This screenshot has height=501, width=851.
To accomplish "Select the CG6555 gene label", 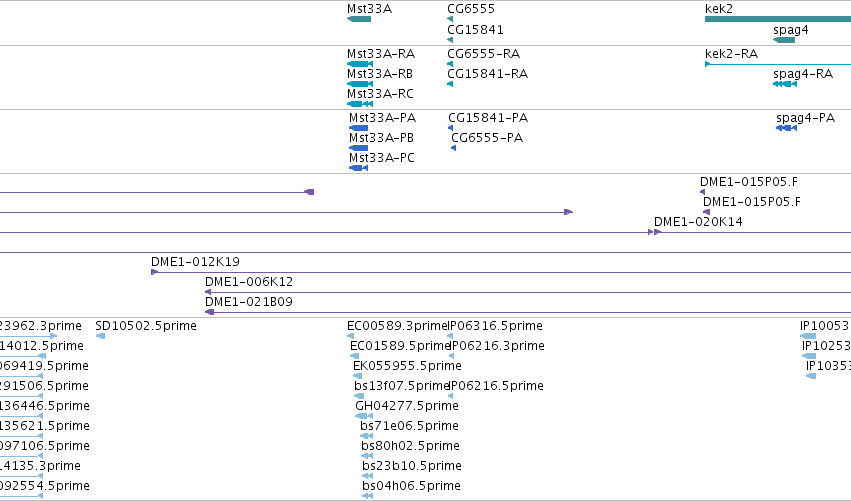I will pos(471,9).
